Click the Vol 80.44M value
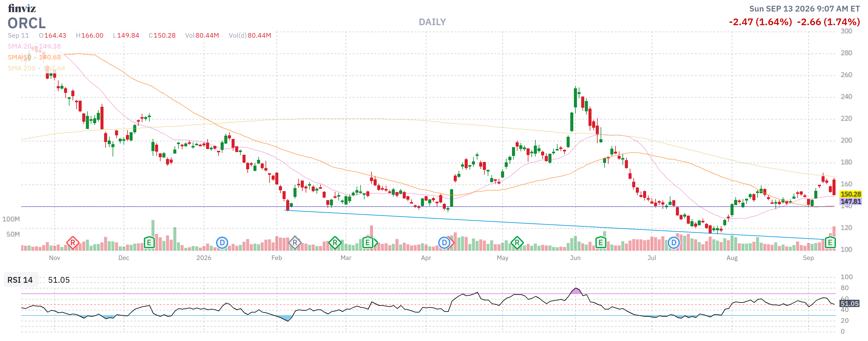The image size is (868, 341). [207, 35]
